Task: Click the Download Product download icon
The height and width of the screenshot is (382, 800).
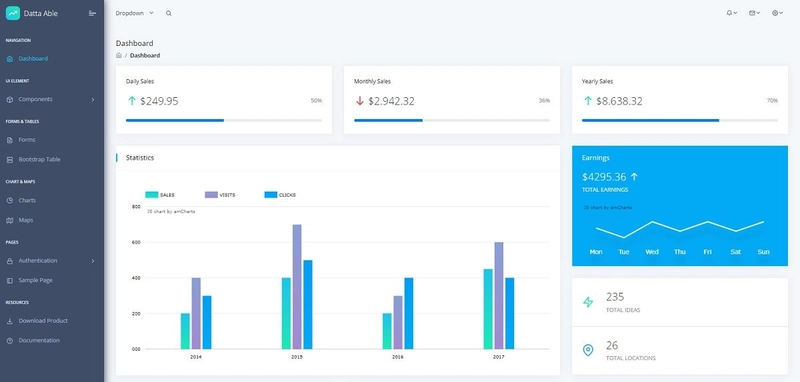Action: 10,321
